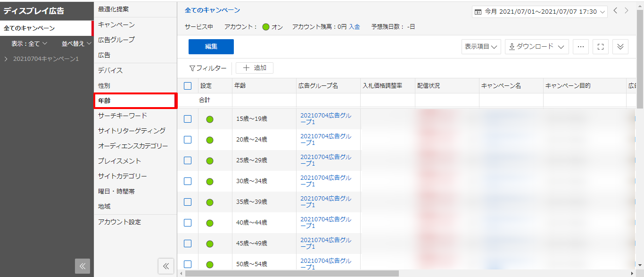Click the blue 編集 button
The width and height of the screenshot is (644, 277).
tap(211, 47)
